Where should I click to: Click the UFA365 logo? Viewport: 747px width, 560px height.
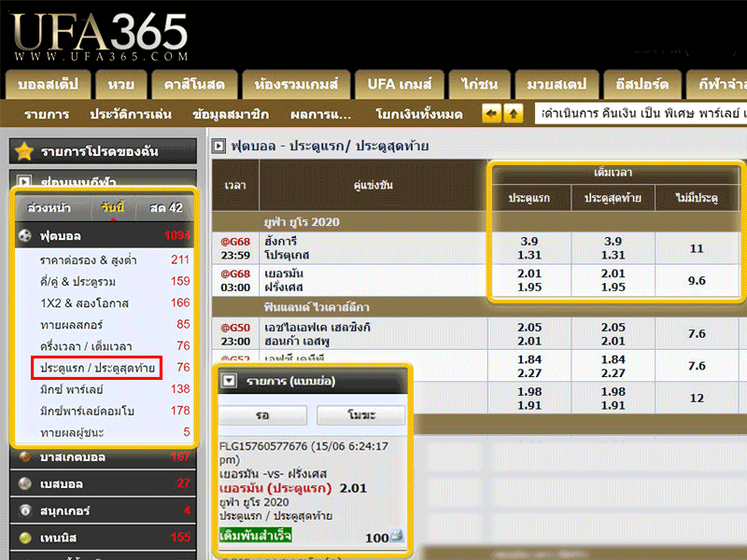point(100,36)
